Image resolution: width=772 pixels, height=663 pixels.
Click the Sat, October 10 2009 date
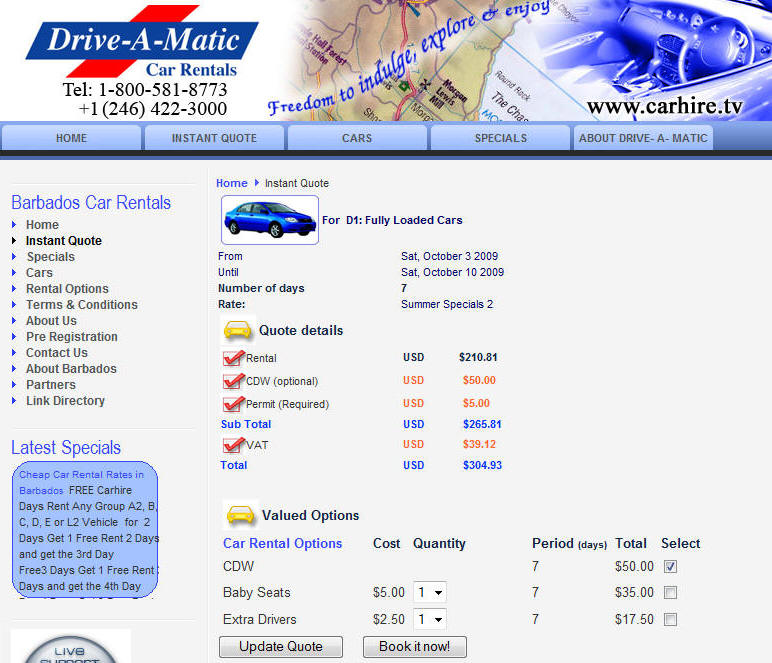coord(452,272)
